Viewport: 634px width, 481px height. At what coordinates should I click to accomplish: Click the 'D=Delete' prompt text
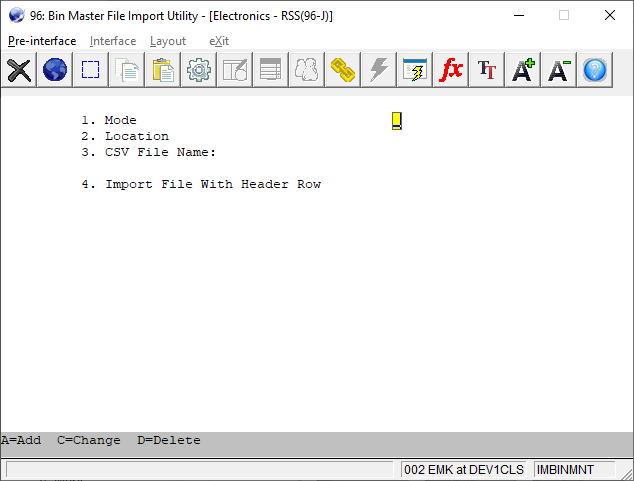coord(169,440)
